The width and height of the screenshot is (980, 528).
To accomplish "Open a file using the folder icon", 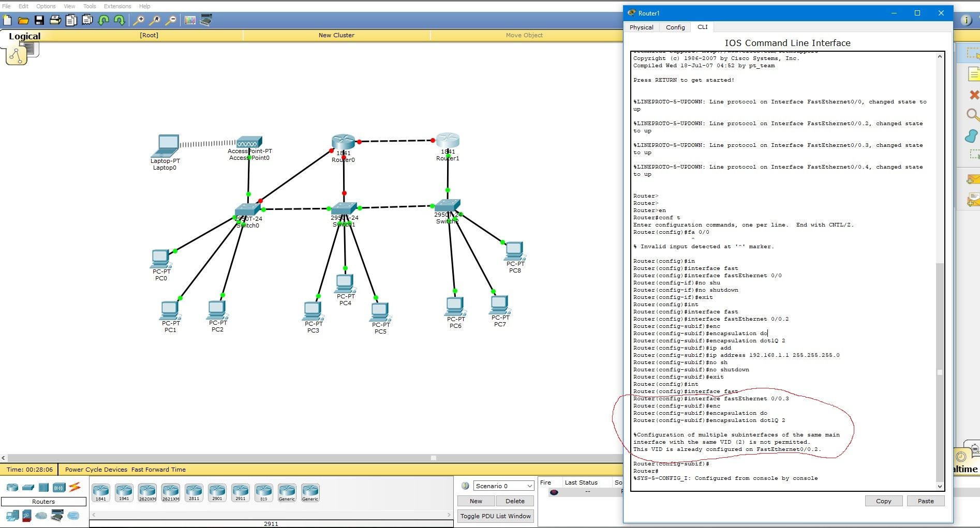I will click(x=23, y=20).
